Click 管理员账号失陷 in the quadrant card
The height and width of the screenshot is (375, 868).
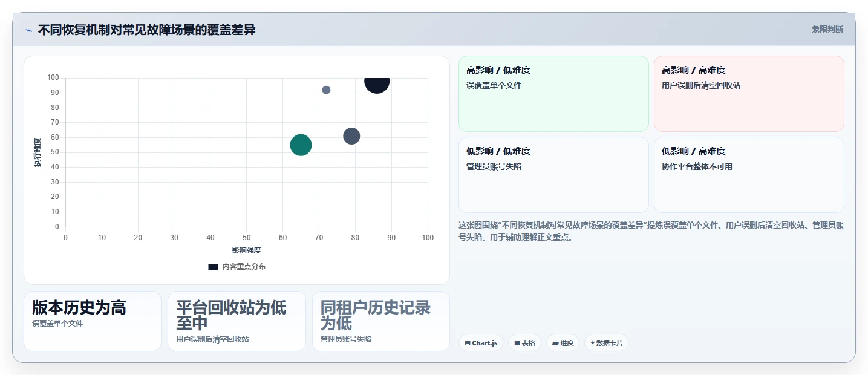click(x=494, y=166)
